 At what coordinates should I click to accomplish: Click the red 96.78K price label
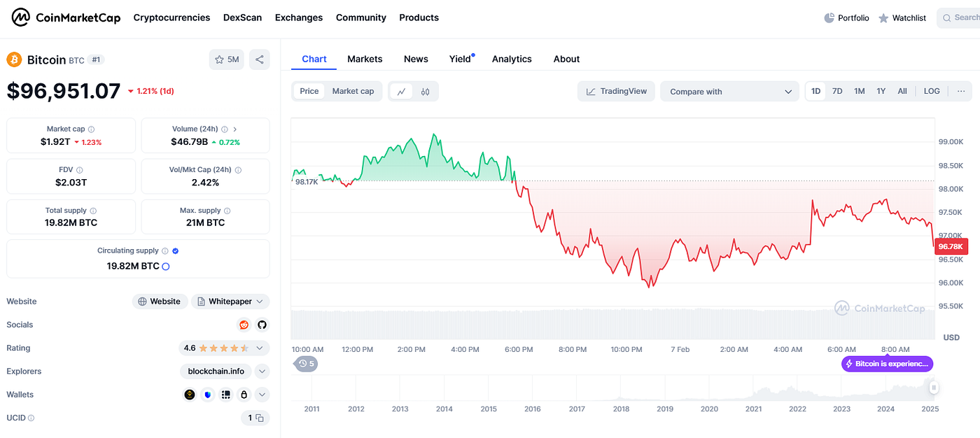click(952, 246)
